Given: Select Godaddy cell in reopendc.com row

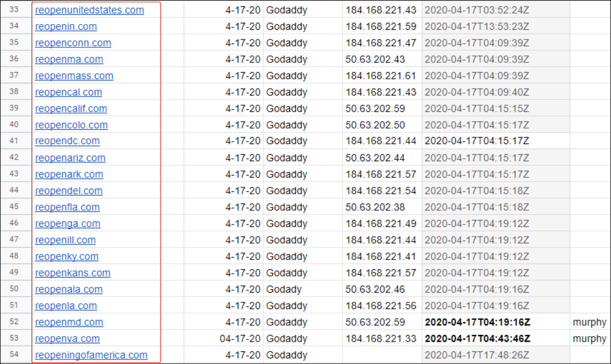Looking at the screenshot, I should point(303,141).
